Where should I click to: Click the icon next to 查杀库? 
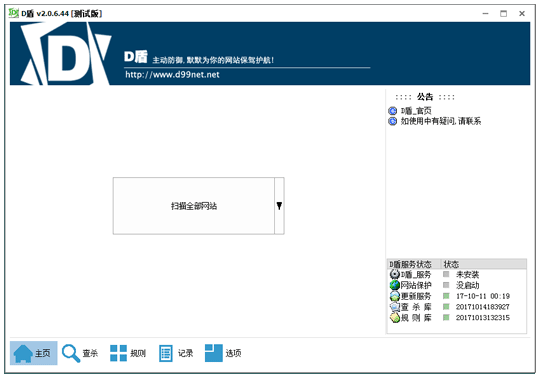(x=394, y=307)
